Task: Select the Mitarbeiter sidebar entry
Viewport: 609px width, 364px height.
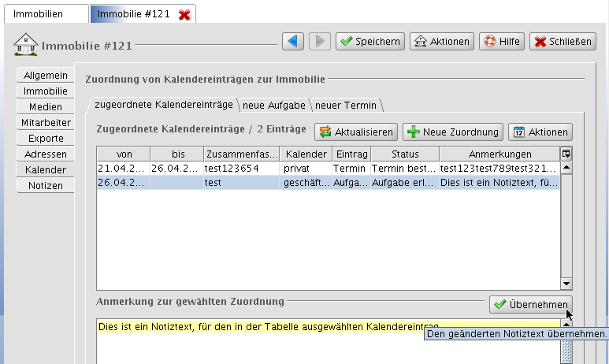Action: [x=45, y=122]
